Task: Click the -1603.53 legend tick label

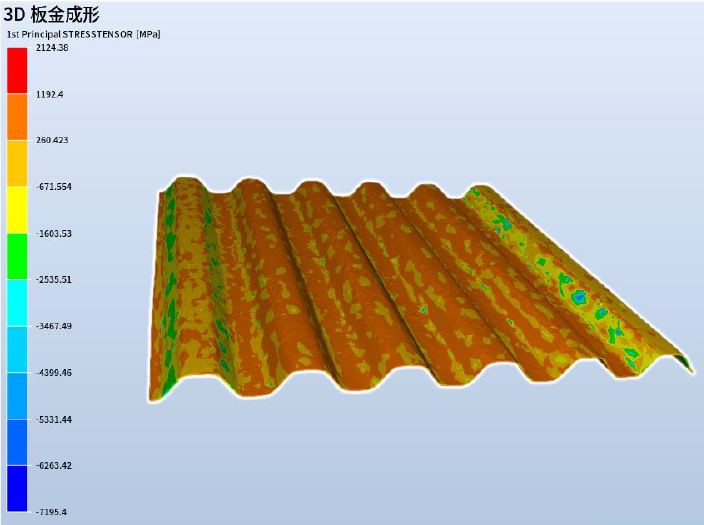Action: [x=53, y=233]
